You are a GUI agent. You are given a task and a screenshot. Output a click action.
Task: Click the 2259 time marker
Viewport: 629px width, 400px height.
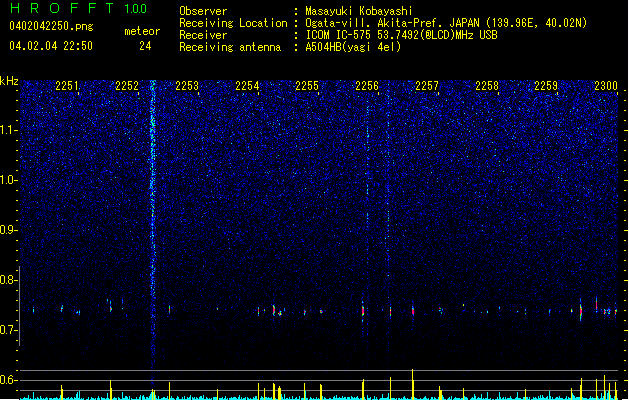coord(546,86)
